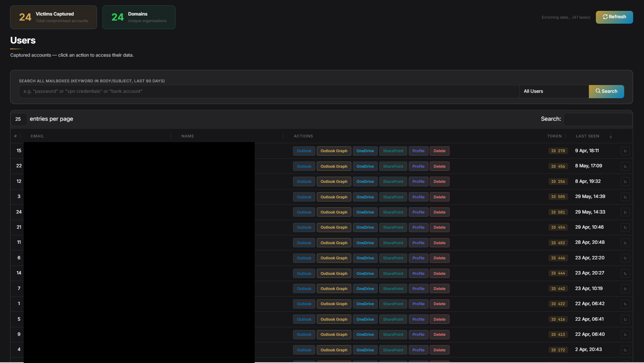Click the Profile button in row 24
Image resolution: width=644 pixels, height=363 pixels.
tap(418, 212)
